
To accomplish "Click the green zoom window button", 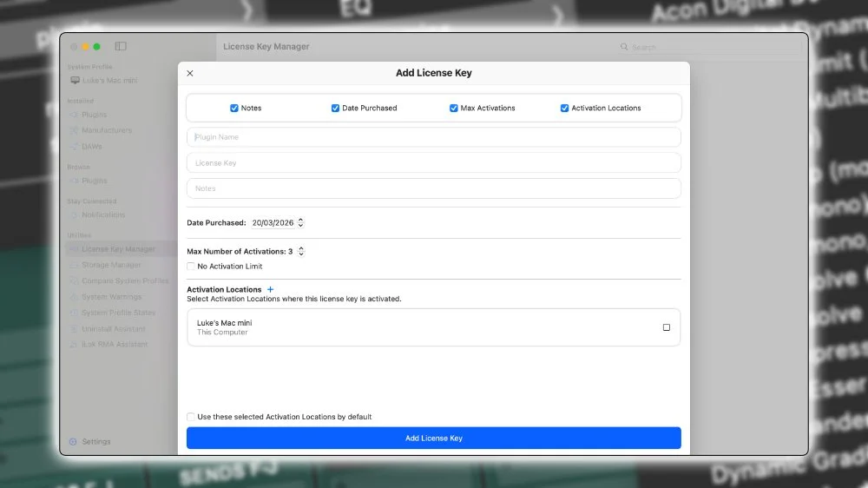I will point(97,47).
